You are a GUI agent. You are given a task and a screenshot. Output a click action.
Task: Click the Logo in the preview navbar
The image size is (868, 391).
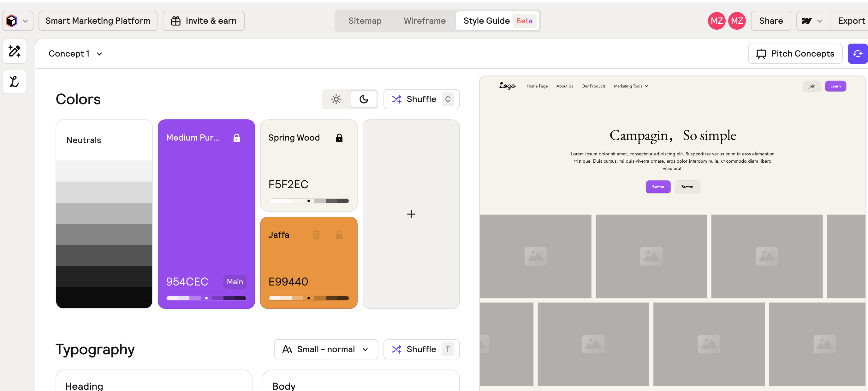click(507, 86)
